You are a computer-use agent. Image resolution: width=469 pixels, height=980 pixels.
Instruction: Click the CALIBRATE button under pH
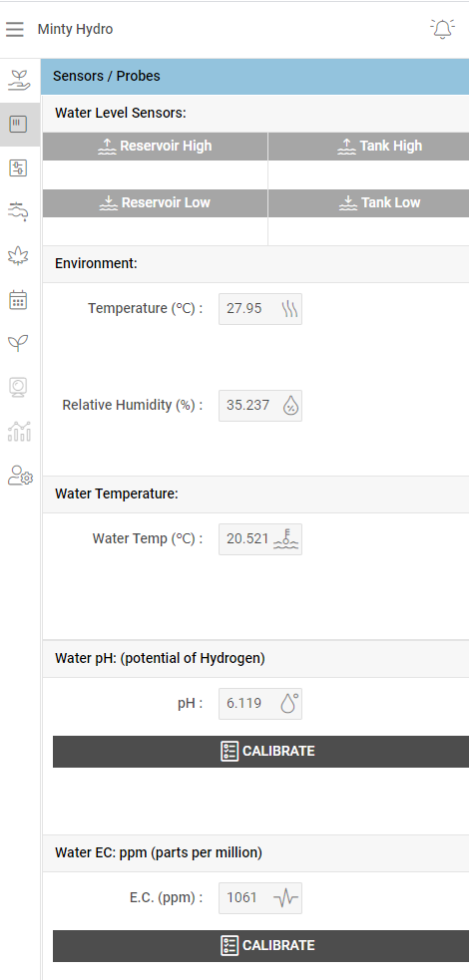pos(260,752)
